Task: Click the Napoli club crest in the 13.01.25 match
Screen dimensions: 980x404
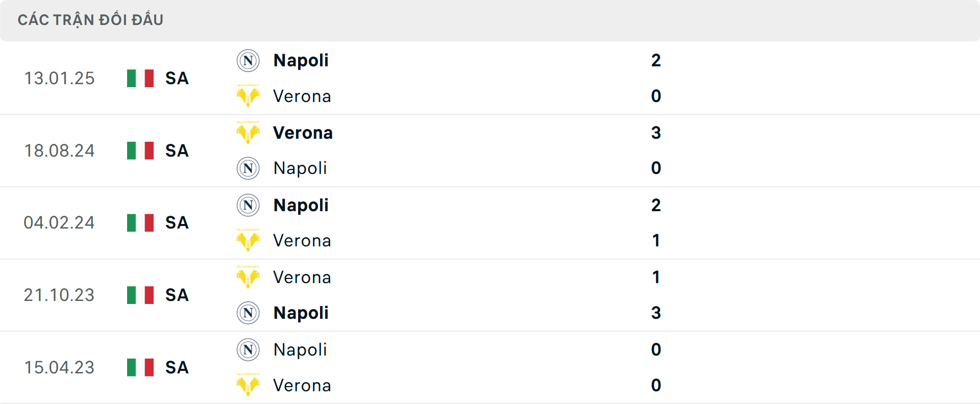Action: pyautogui.click(x=248, y=60)
